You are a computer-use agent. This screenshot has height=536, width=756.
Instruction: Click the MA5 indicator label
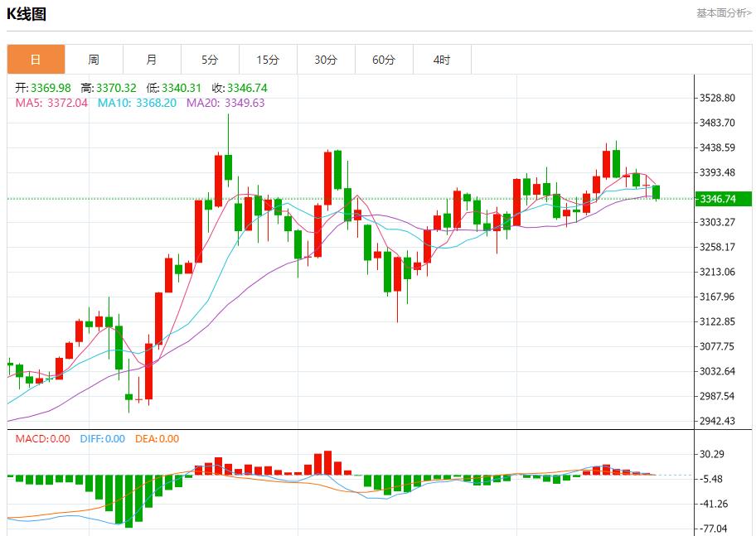point(51,103)
